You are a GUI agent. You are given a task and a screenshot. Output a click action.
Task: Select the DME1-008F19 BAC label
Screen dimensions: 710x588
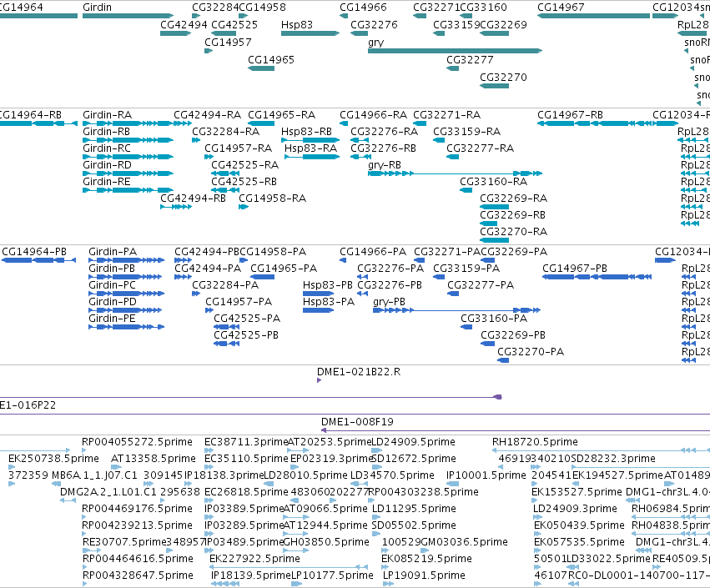point(357,422)
